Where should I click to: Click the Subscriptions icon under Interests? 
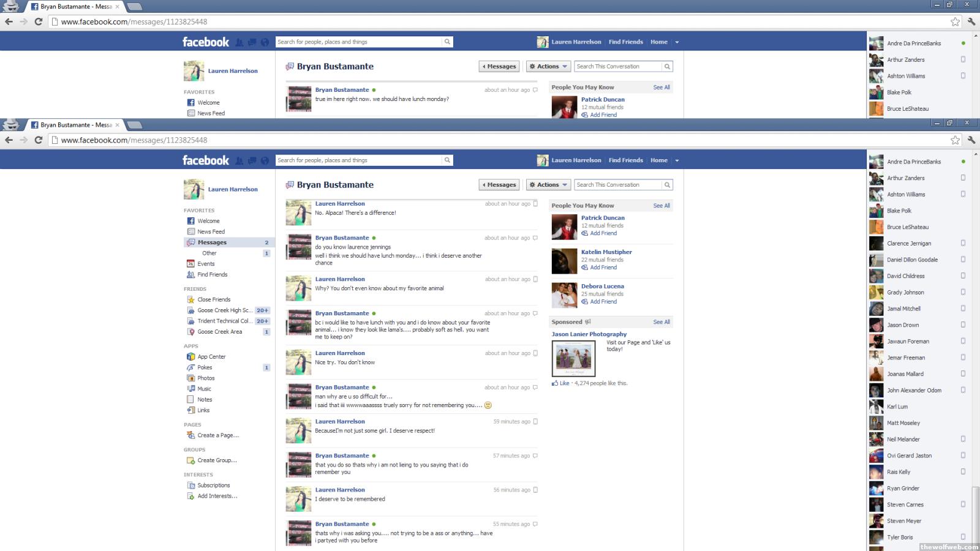click(190, 485)
